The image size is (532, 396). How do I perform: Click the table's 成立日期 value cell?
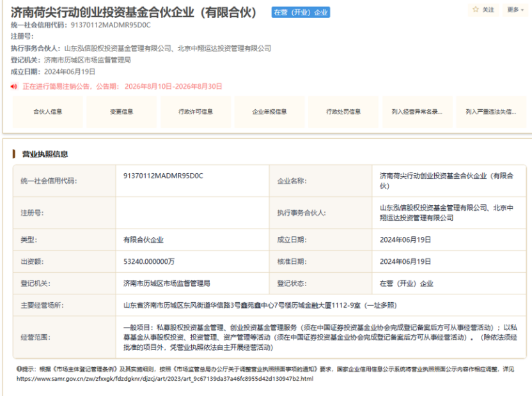448,240
